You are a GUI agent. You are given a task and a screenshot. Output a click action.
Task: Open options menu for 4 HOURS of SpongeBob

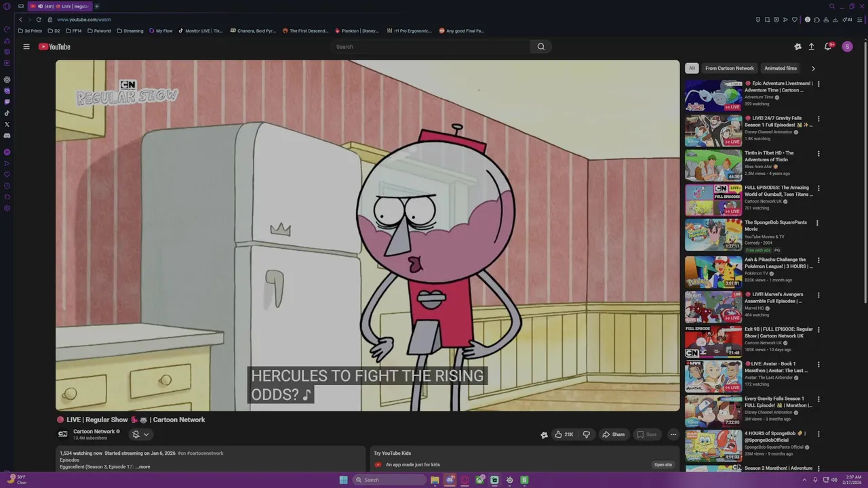[818, 434]
